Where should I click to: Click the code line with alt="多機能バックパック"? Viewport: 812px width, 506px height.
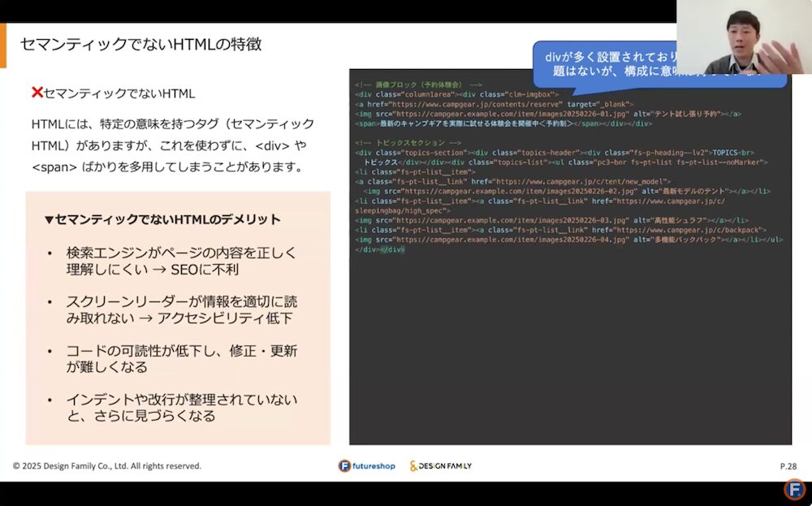click(x=568, y=240)
